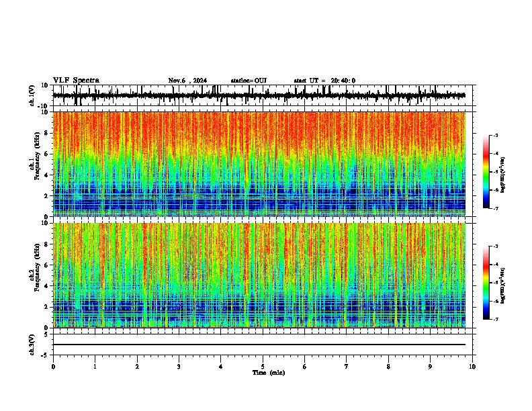Select the log(PSD) label beside ch.1 color bar
Screen dimensions: 532x411
click(503, 175)
